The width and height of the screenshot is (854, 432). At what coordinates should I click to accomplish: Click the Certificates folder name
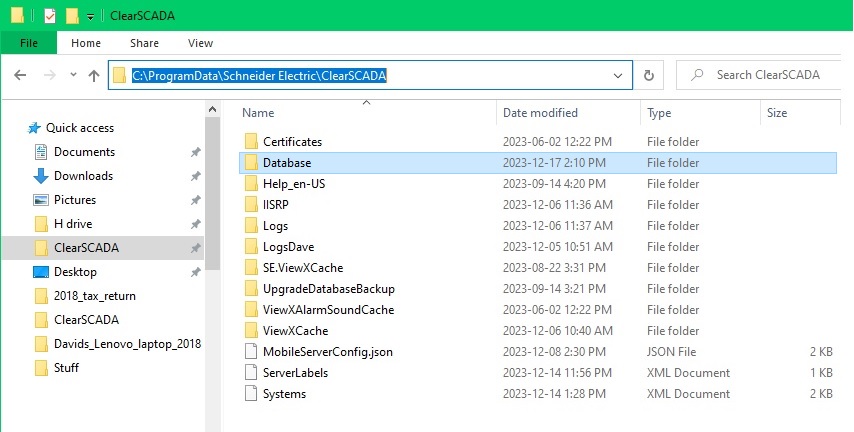(x=292, y=142)
